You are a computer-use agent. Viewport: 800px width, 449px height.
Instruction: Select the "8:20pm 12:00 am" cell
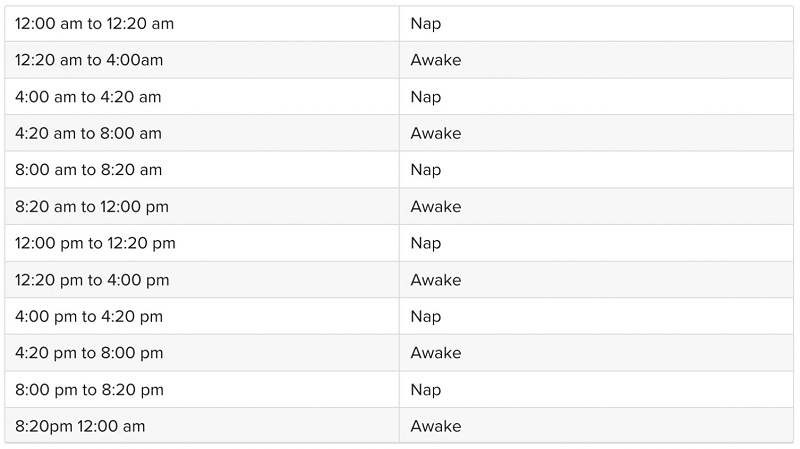click(x=80, y=426)
